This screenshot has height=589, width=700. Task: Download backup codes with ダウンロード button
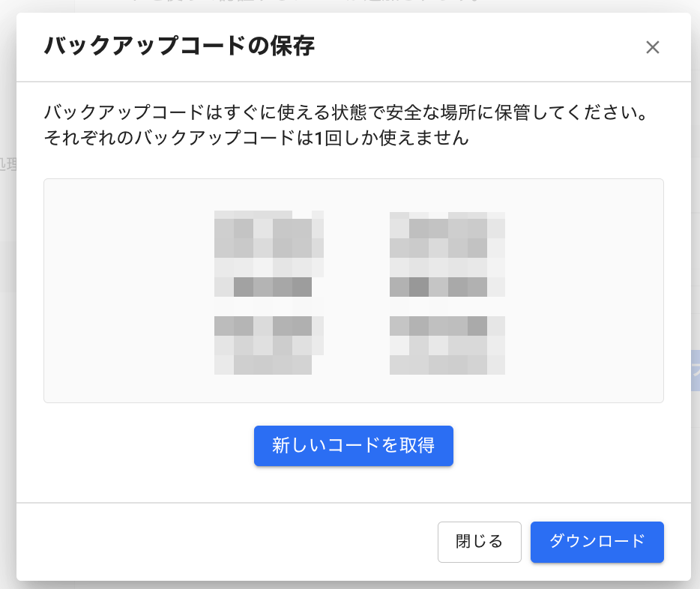click(x=597, y=541)
